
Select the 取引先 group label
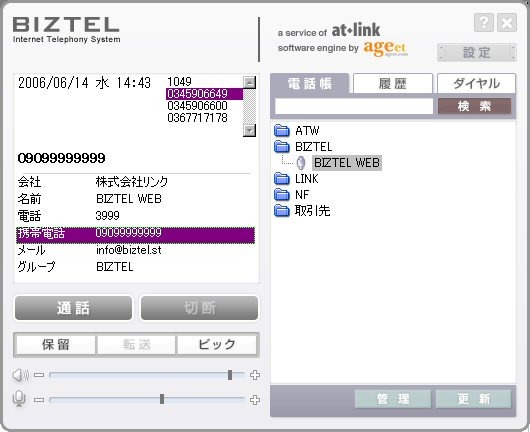click(312, 211)
